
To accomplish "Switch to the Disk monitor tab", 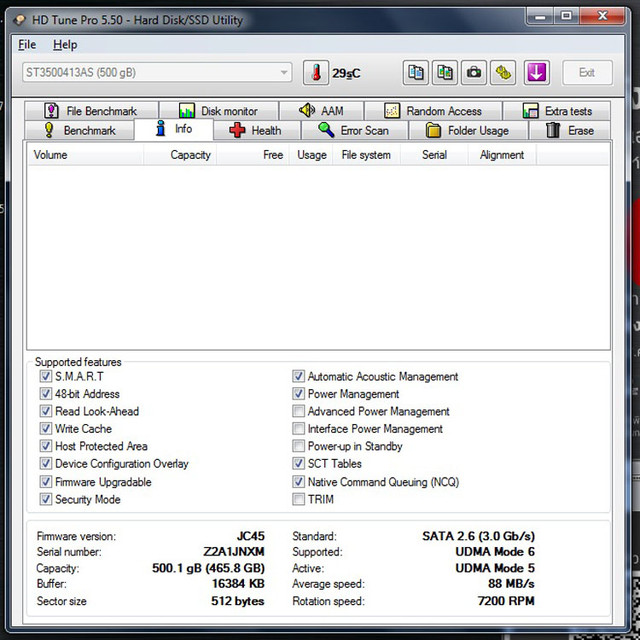I will point(219,111).
